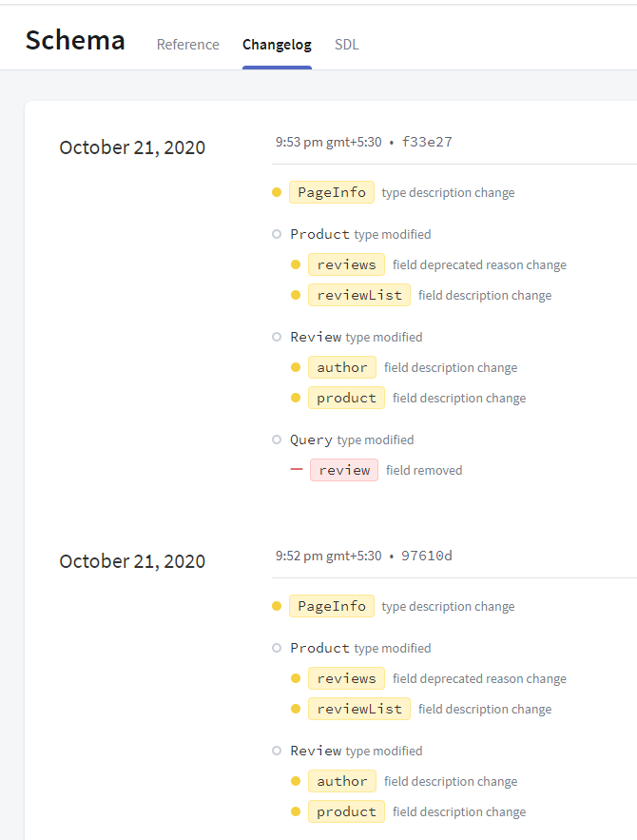Switch to the Reference tab

coord(187,44)
